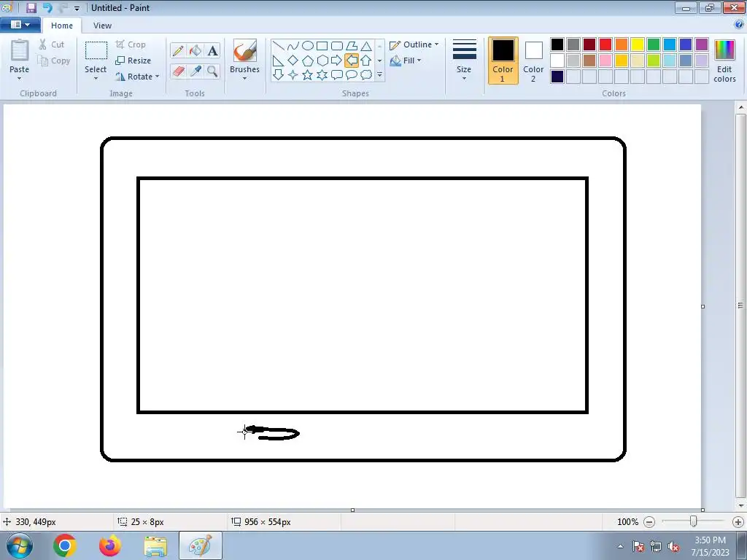Choose the Curve shape
The height and width of the screenshot is (560, 747).
tap(293, 46)
